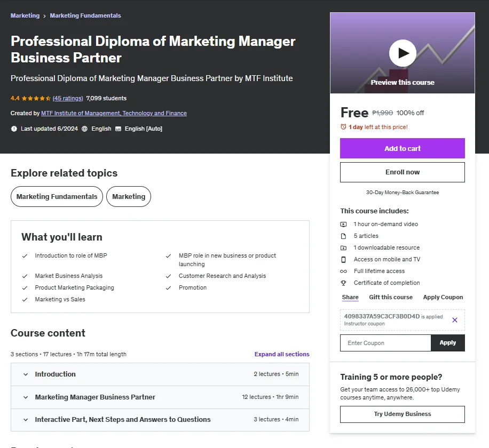
Task: Open the 45 ratings link
Action: click(x=68, y=98)
